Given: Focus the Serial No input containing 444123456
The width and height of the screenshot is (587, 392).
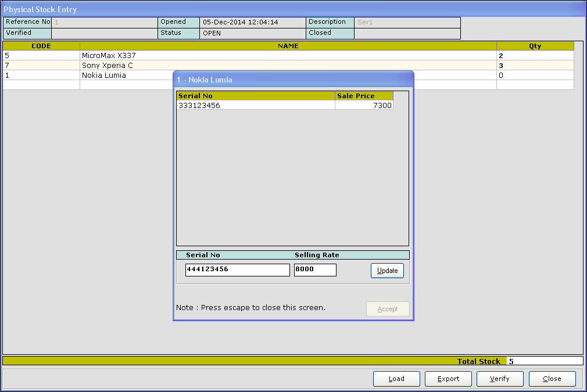Looking at the screenshot, I should pyautogui.click(x=237, y=269).
